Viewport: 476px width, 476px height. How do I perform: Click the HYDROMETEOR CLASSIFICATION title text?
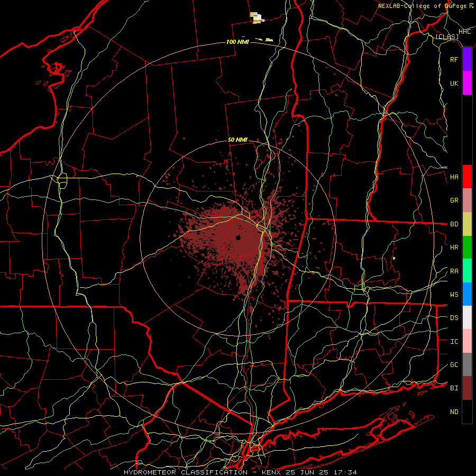click(186, 472)
